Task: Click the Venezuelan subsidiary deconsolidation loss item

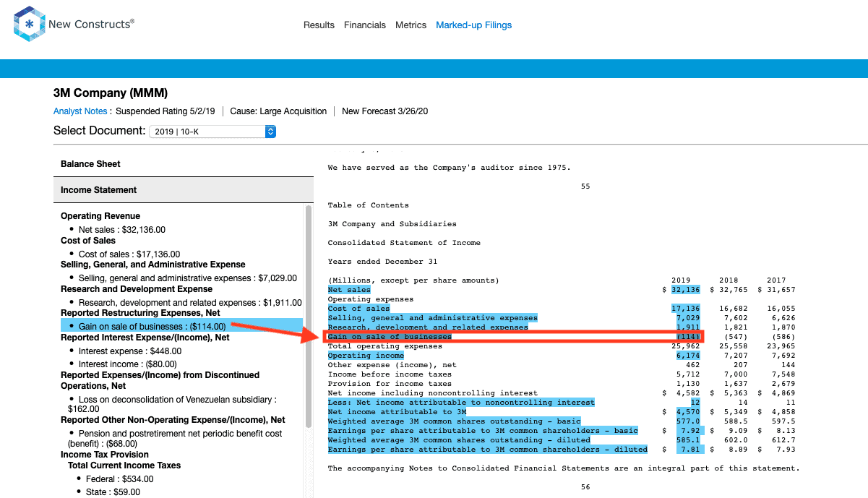Action: 172,404
